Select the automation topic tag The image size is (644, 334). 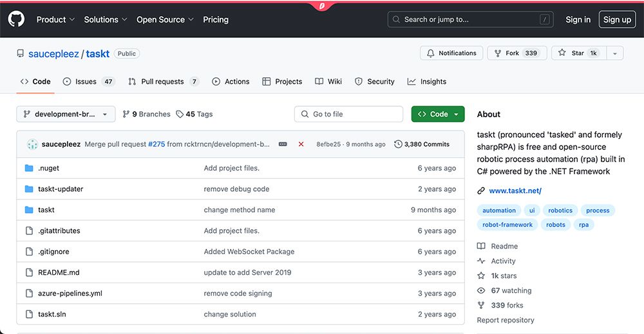(499, 210)
